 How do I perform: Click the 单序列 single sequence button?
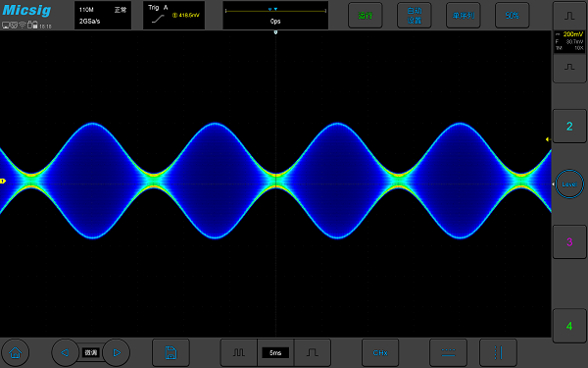(464, 16)
